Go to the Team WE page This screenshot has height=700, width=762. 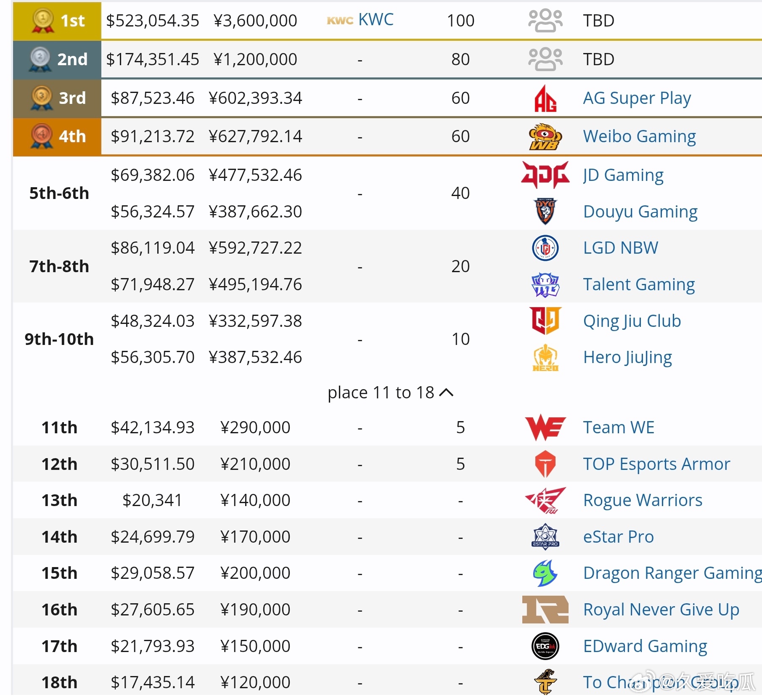(619, 428)
